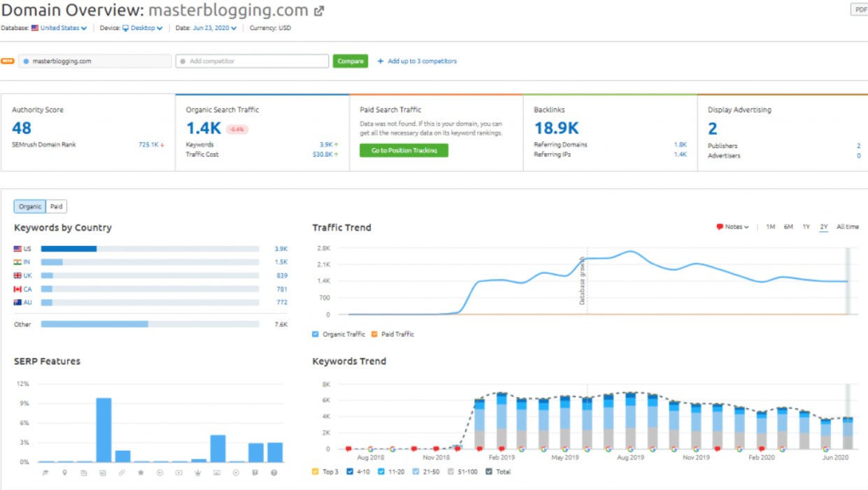The height and width of the screenshot is (490, 868).
Task: Click the Google update marker near Aug 2019
Action: [x=630, y=449]
